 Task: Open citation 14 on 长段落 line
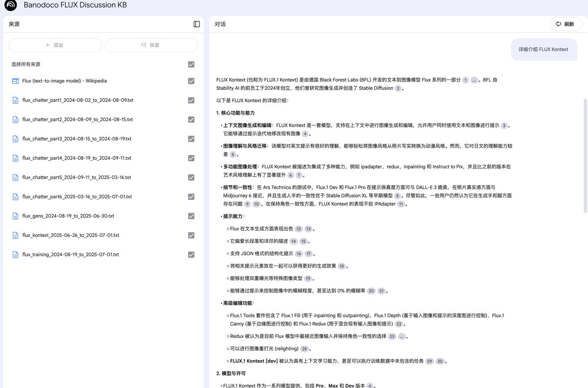coord(294,241)
